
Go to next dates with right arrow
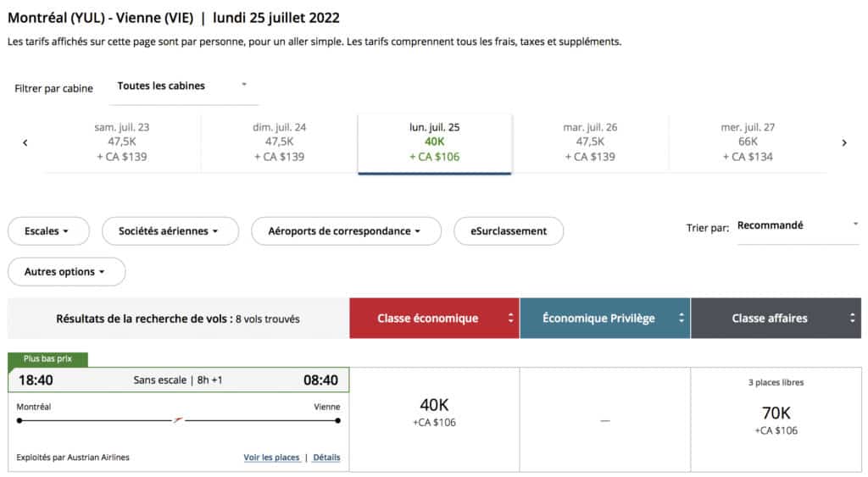point(843,143)
